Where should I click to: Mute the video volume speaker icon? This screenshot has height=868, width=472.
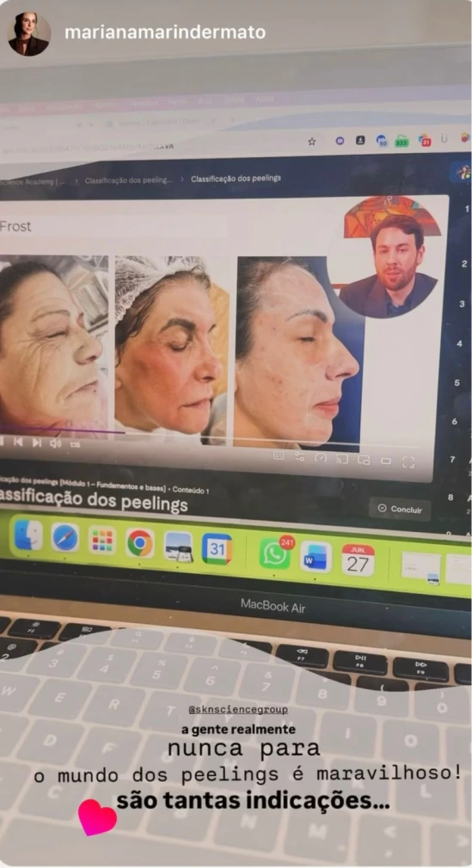[x=55, y=443]
